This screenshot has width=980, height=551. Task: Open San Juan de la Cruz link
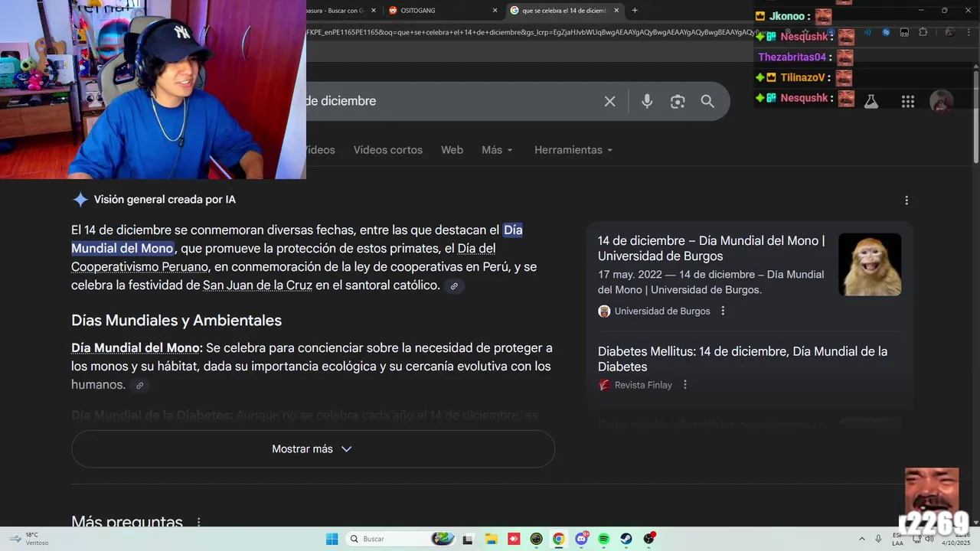pos(257,285)
